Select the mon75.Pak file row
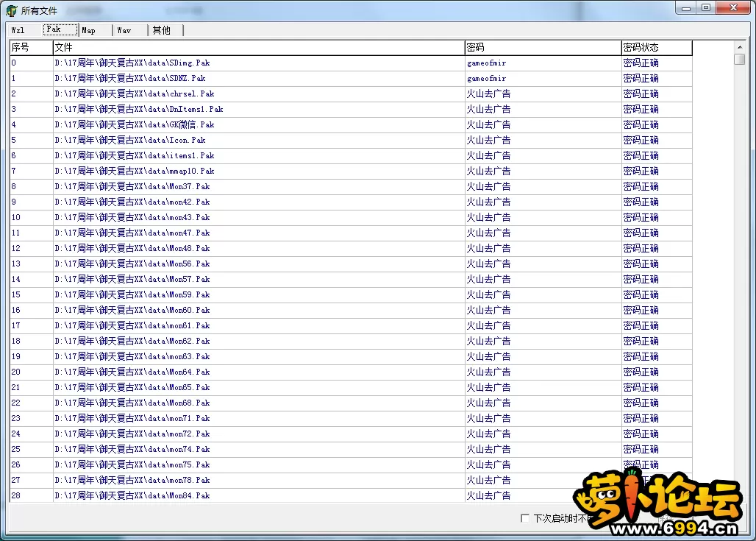756x541 pixels. coord(351,464)
